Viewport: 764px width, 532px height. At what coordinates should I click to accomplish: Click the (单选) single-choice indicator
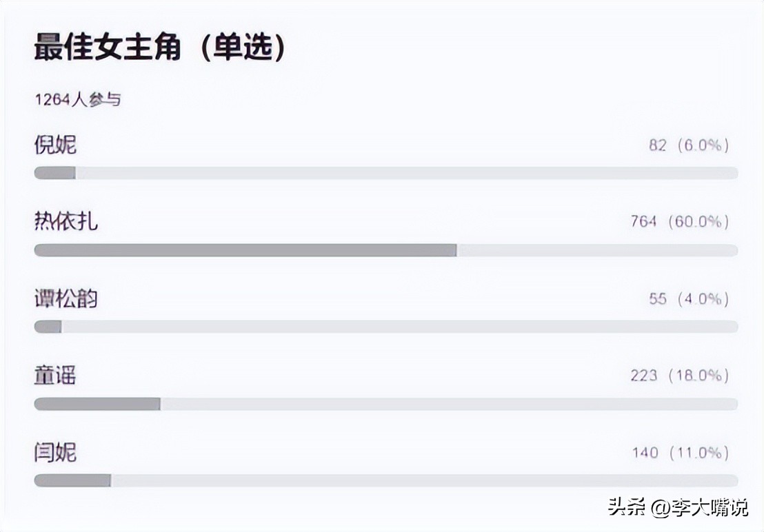click(x=243, y=50)
